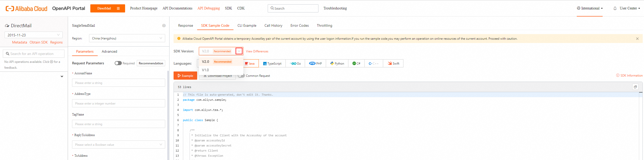This screenshot has height=160, width=644.
Task: Click the SDK Version dropdown arrow
Action: [239, 51]
